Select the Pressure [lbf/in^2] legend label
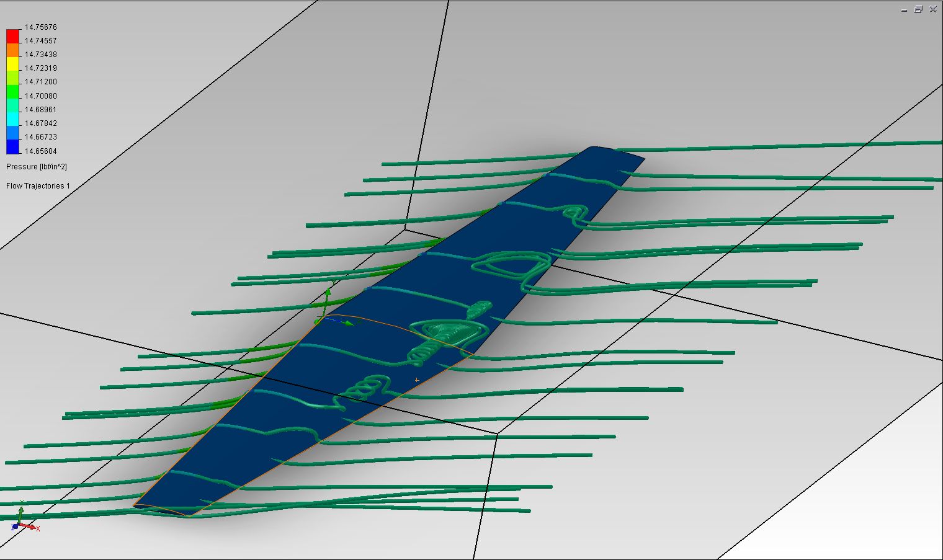 tap(37, 167)
